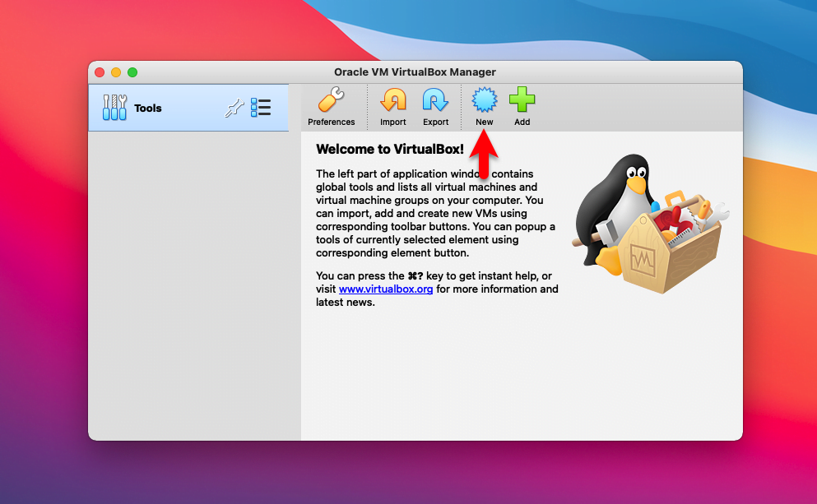Minimize the VirtualBox Manager window

click(116, 72)
